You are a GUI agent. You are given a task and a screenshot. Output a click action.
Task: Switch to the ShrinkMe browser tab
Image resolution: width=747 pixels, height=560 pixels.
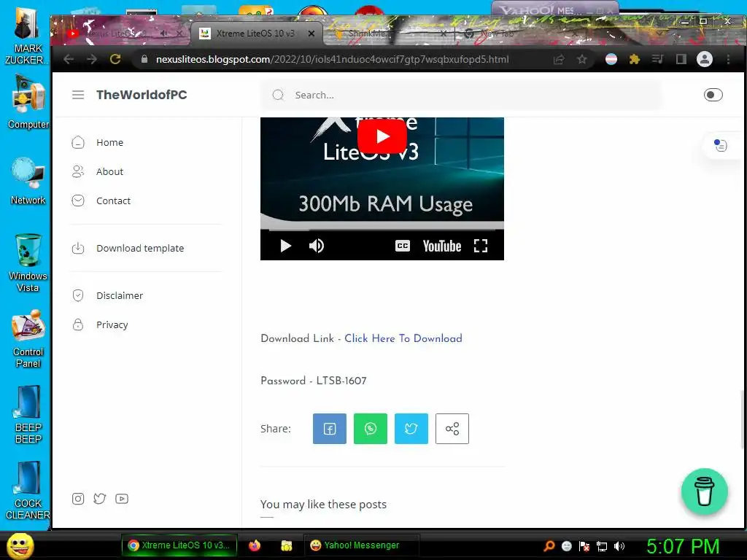click(x=387, y=34)
